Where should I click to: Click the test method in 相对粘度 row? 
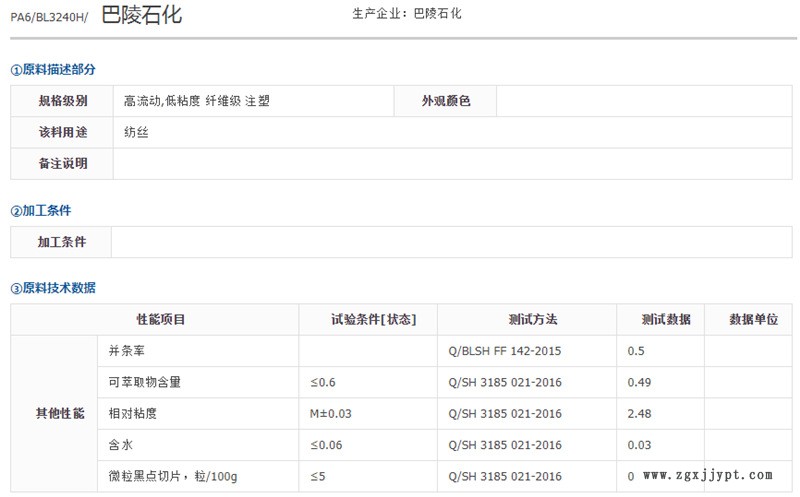coord(505,414)
